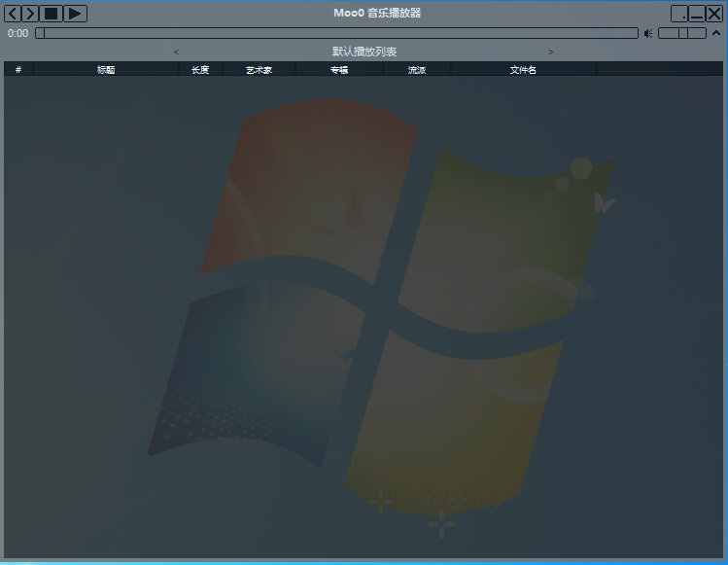Sort playlist by 专辑 column
Viewport: 728px width, 565px height.
click(x=339, y=70)
